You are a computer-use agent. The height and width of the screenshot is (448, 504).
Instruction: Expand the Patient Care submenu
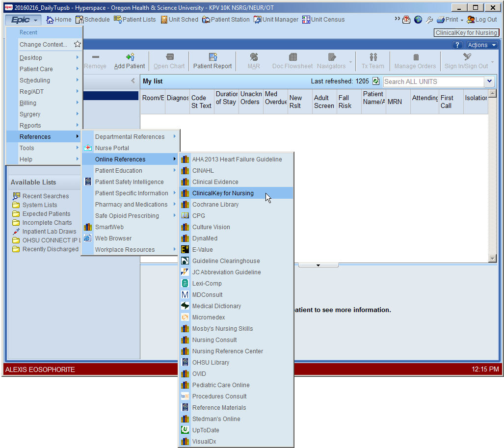pos(44,69)
